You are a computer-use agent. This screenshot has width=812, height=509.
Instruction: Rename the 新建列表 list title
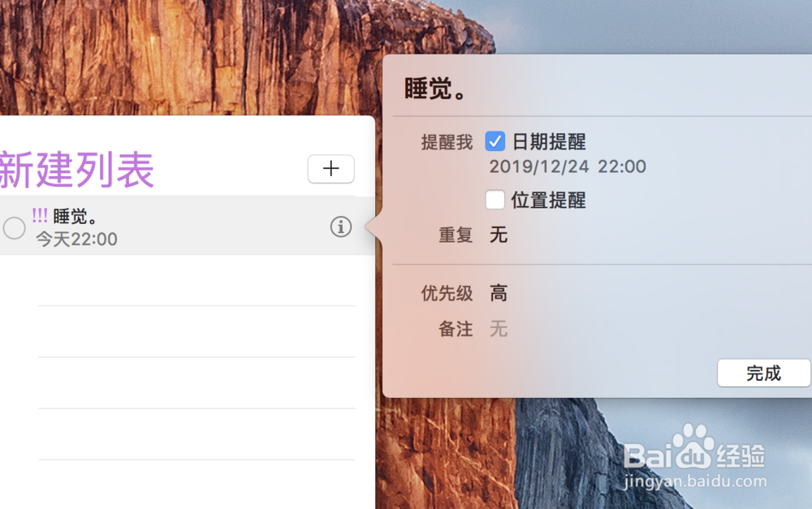(x=76, y=170)
